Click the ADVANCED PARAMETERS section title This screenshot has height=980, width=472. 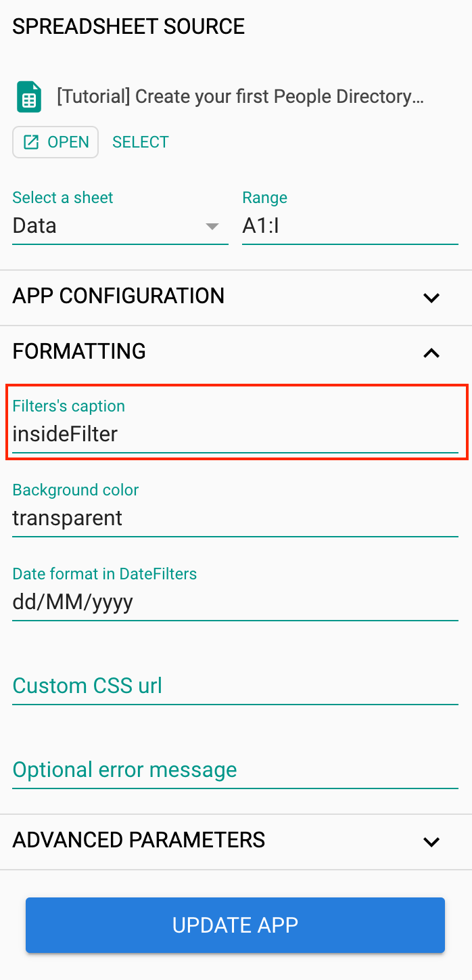(x=139, y=840)
